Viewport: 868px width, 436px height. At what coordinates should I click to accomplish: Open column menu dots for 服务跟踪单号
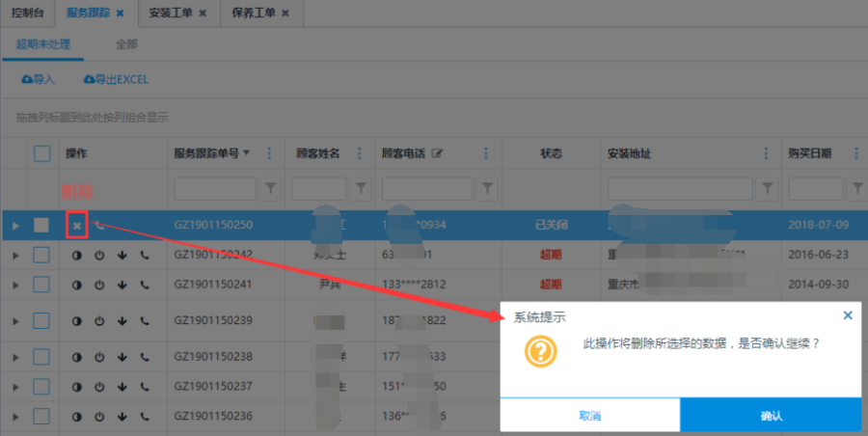[269, 153]
